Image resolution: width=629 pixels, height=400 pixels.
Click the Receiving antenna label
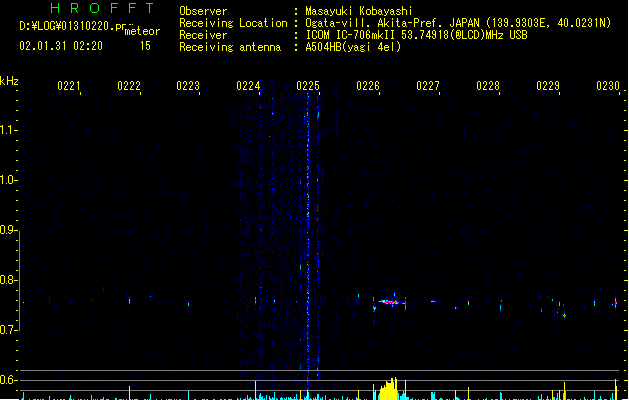pos(230,47)
